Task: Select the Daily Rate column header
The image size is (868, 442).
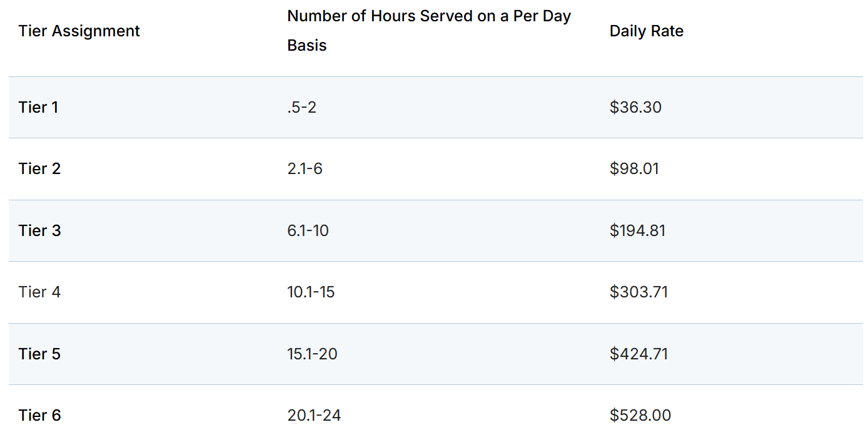Action: click(647, 31)
